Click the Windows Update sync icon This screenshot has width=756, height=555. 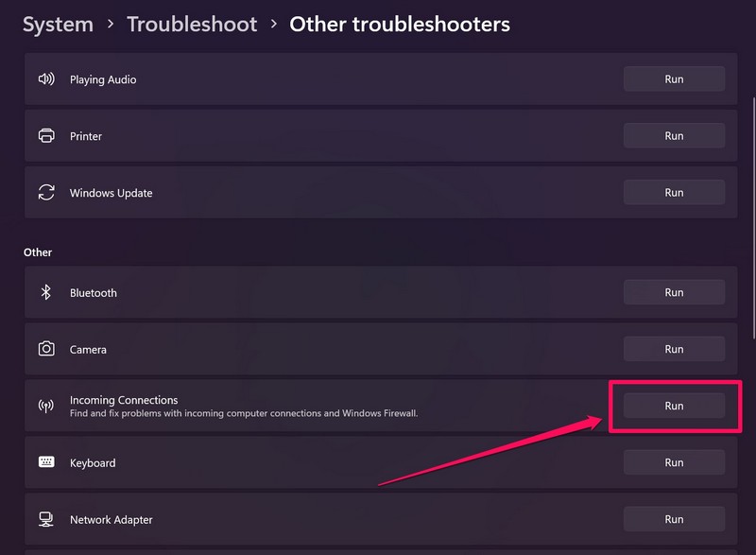(x=46, y=193)
